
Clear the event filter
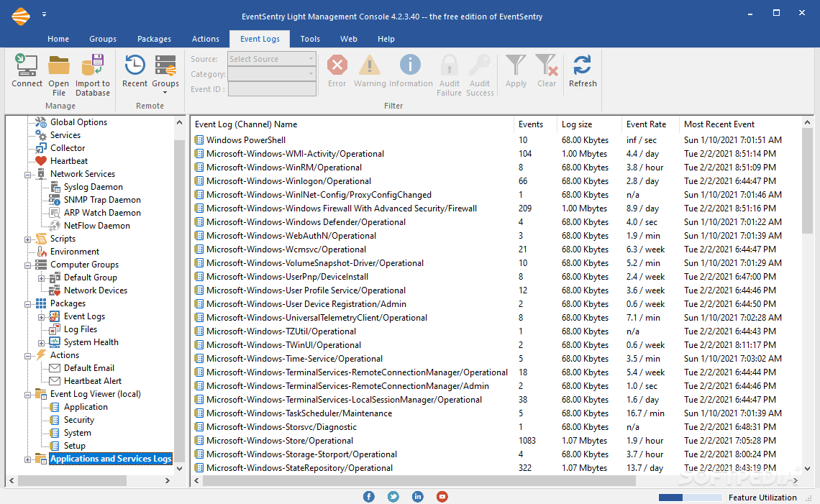[x=547, y=70]
